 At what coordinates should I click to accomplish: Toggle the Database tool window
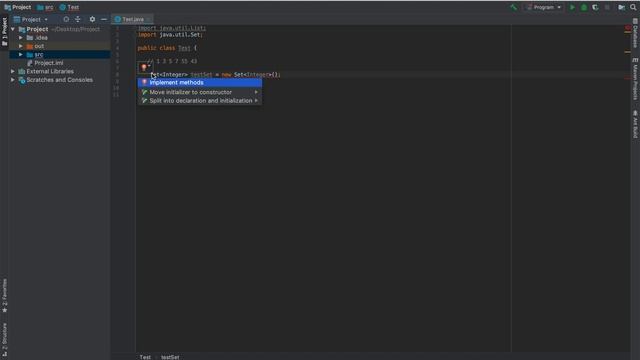pos(635,33)
